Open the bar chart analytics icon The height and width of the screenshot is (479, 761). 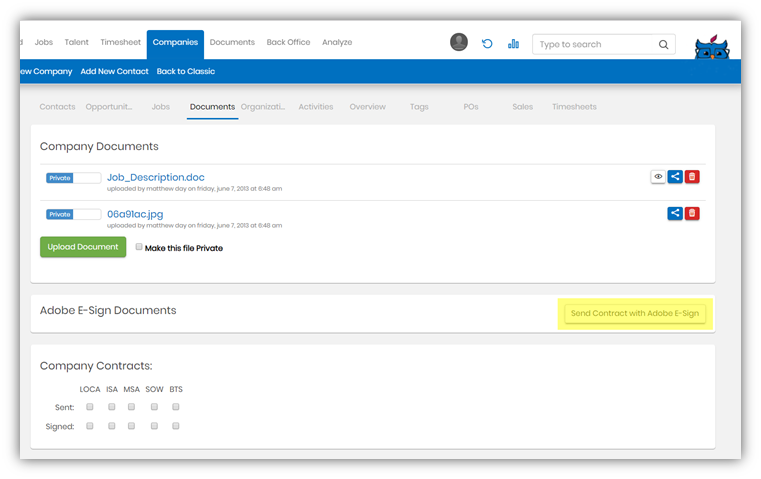click(x=513, y=44)
